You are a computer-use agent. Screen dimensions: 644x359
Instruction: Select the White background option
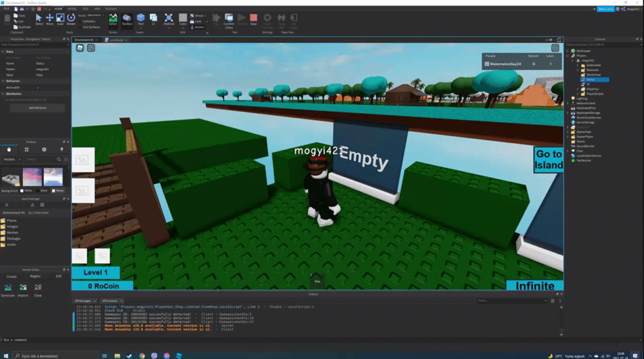(x=26, y=190)
